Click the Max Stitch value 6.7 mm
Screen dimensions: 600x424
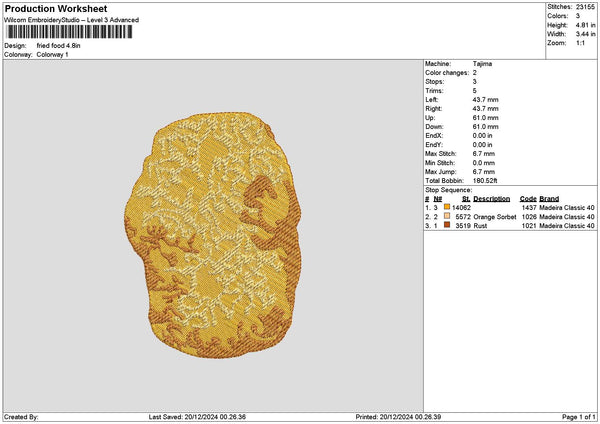[x=484, y=154]
